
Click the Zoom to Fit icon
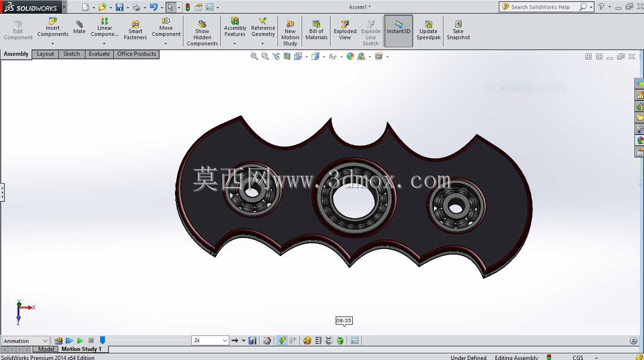coord(254,56)
